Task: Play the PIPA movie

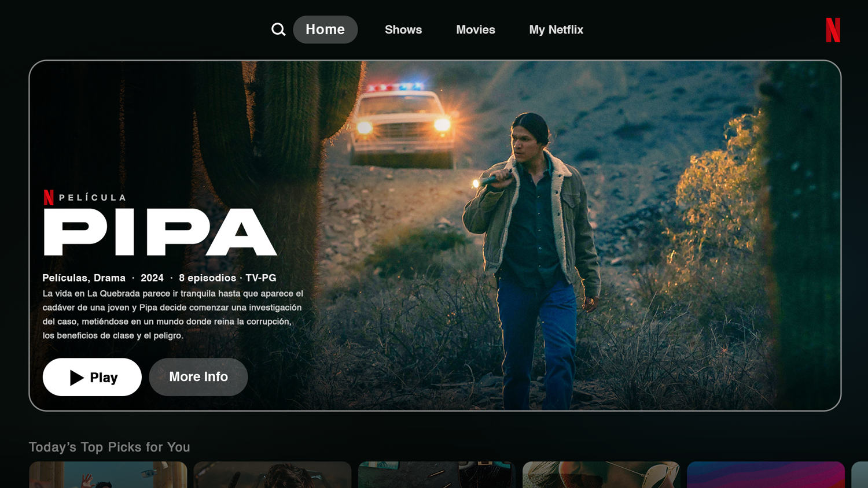Action: (92, 377)
